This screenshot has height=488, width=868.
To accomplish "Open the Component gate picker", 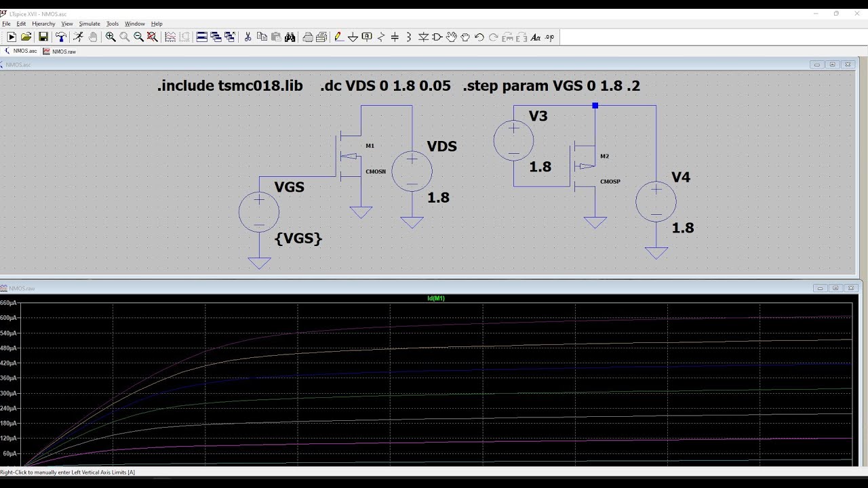I will (x=437, y=37).
